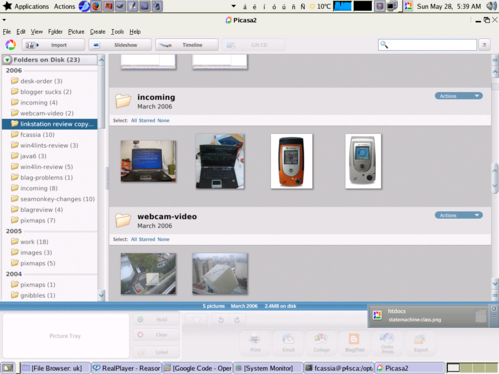499x374 pixels.
Task: Click the search input field
Action: 427,45
